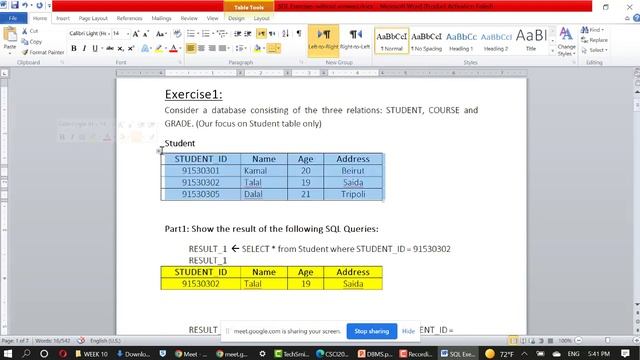Toggle Bold formatting
The image size is (640, 360).
pos(74,48)
